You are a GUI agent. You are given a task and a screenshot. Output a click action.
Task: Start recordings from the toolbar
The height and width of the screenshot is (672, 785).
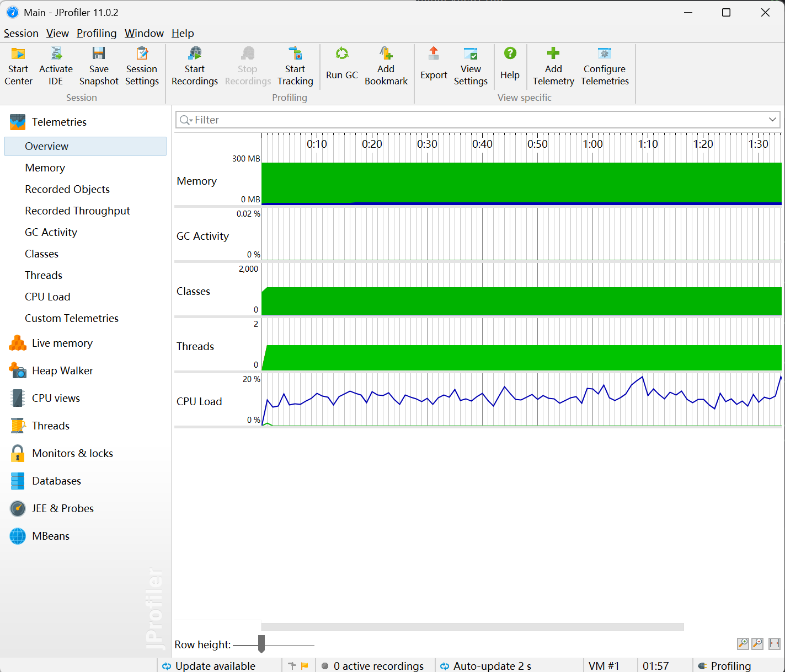coord(194,67)
